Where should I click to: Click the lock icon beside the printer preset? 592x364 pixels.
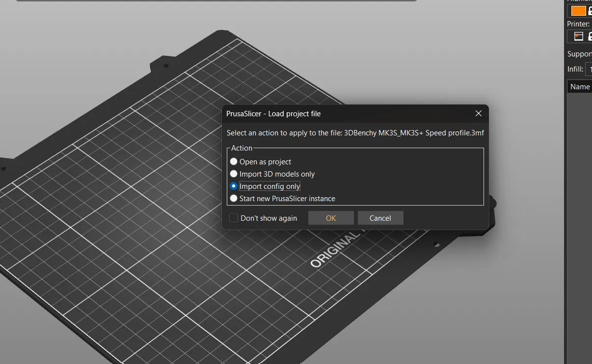590,36
